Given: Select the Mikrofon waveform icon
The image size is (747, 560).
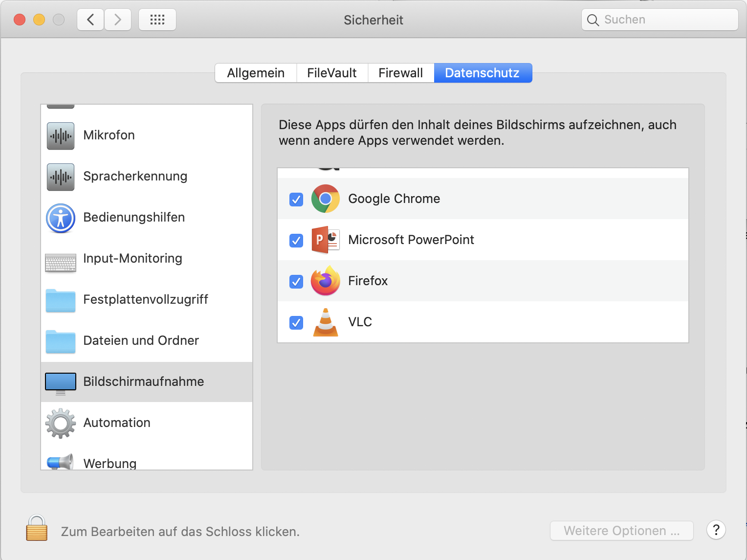Looking at the screenshot, I should (61, 135).
